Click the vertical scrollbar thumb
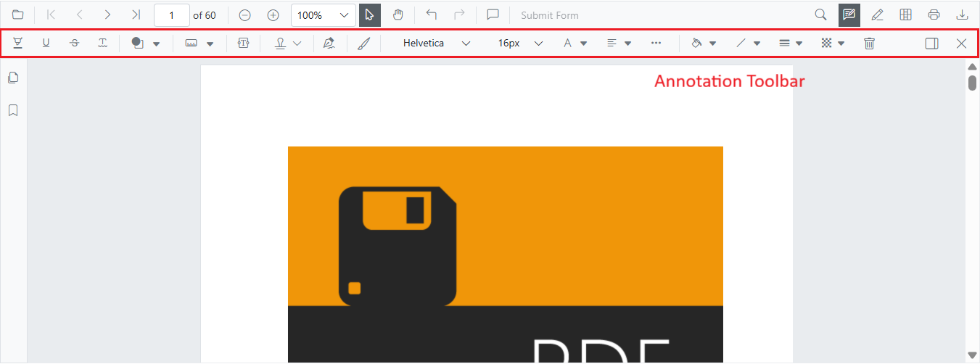980x364 pixels. click(972, 82)
